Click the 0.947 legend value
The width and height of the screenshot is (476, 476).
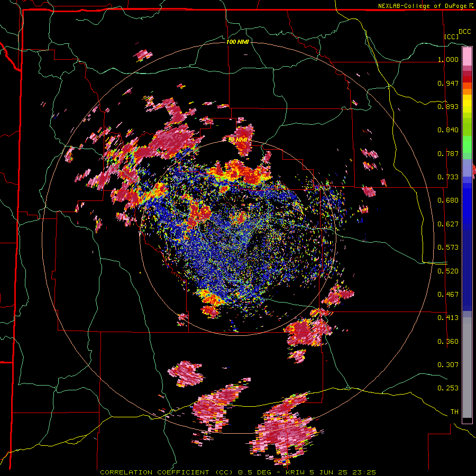coord(448,83)
